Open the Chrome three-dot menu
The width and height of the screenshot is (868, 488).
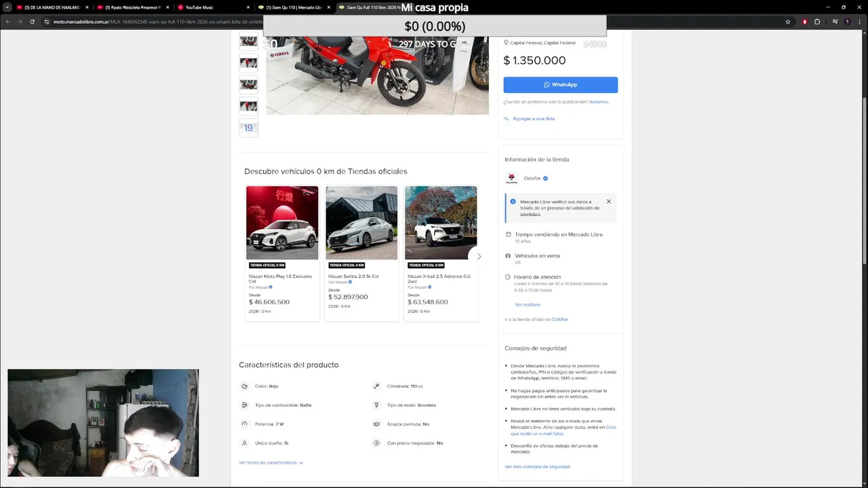tap(860, 22)
